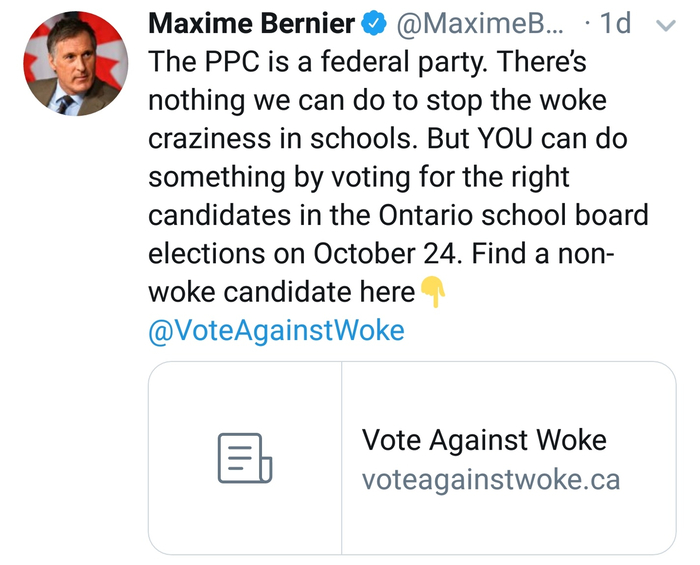Open the Vote Against Woke card title

pos(484,440)
